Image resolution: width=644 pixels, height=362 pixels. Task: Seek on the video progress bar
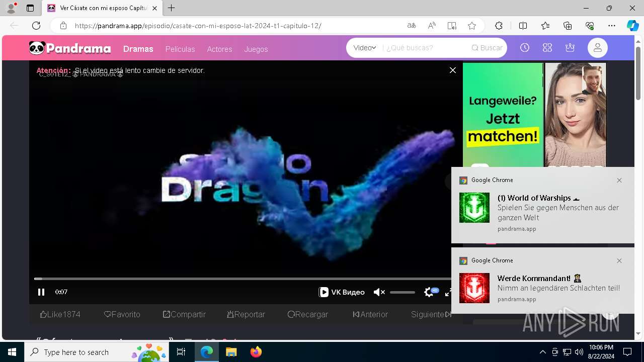243,279
